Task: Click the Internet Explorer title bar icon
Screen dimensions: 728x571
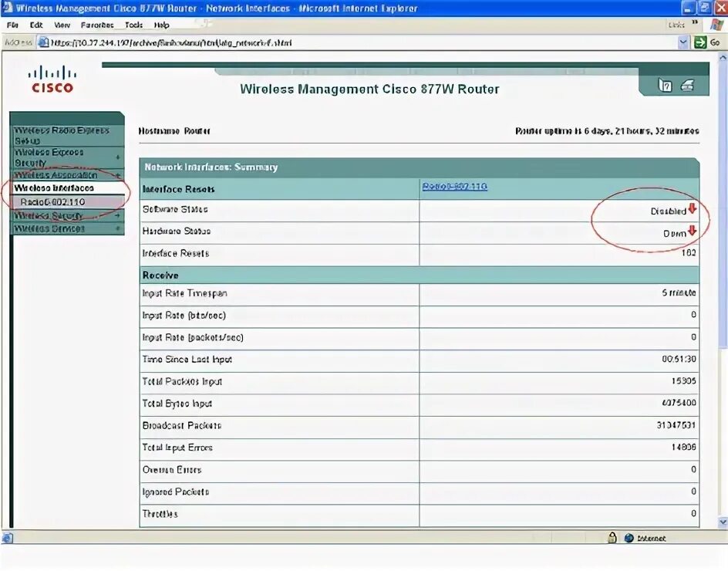Action: pos(7,8)
